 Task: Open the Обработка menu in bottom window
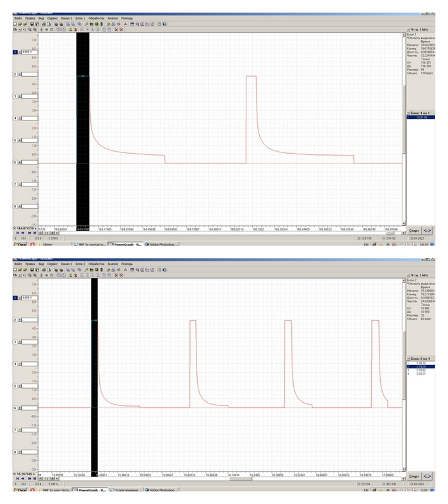pyautogui.click(x=97, y=263)
